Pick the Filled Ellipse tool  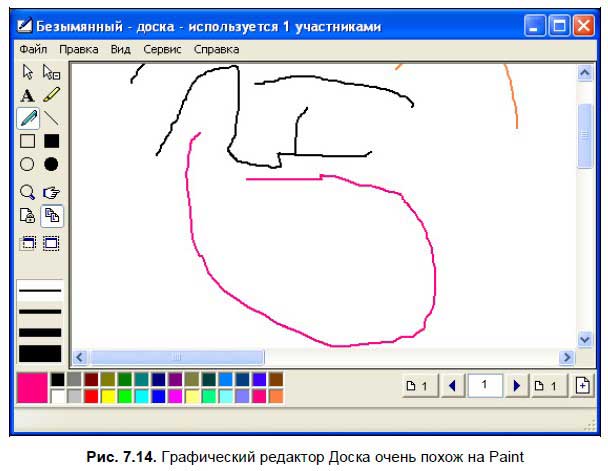51,164
